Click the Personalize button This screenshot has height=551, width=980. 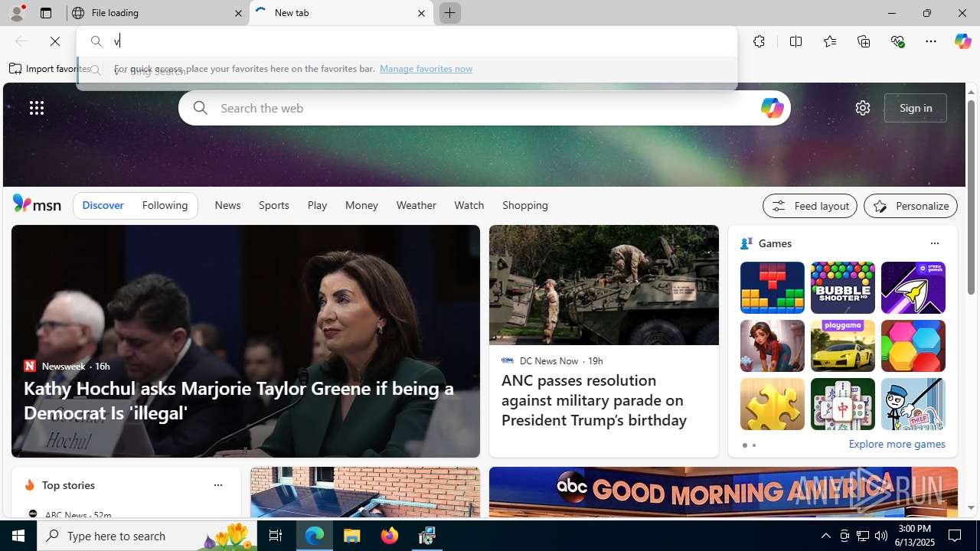coord(910,206)
